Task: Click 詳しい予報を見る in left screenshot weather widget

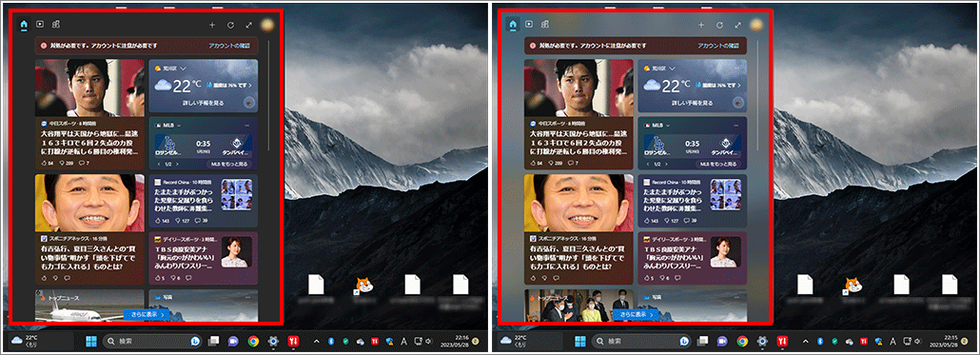Action: point(203,102)
